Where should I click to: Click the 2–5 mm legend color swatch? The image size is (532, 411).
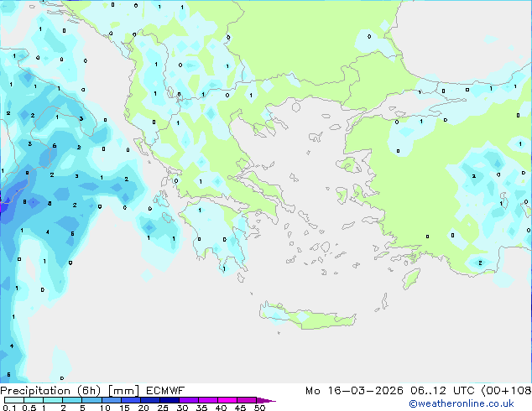pyautogui.click(x=72, y=400)
